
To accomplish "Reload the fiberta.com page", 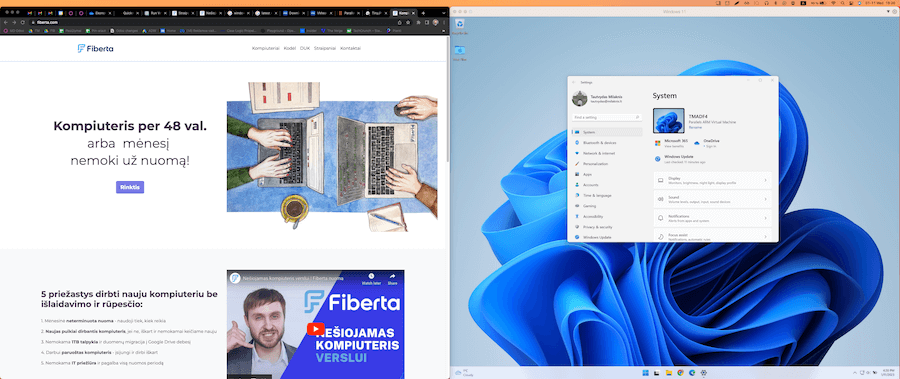I will coord(22,22).
